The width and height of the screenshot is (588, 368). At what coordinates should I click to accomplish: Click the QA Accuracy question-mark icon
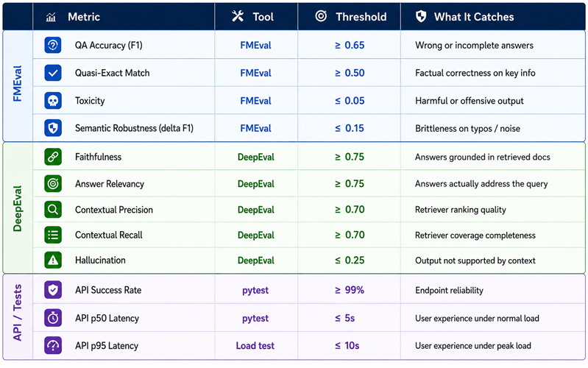[x=53, y=46]
